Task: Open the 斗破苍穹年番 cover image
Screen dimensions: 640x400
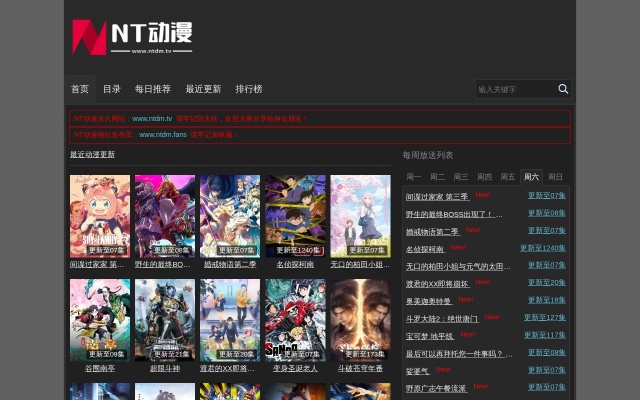Action: (360, 320)
